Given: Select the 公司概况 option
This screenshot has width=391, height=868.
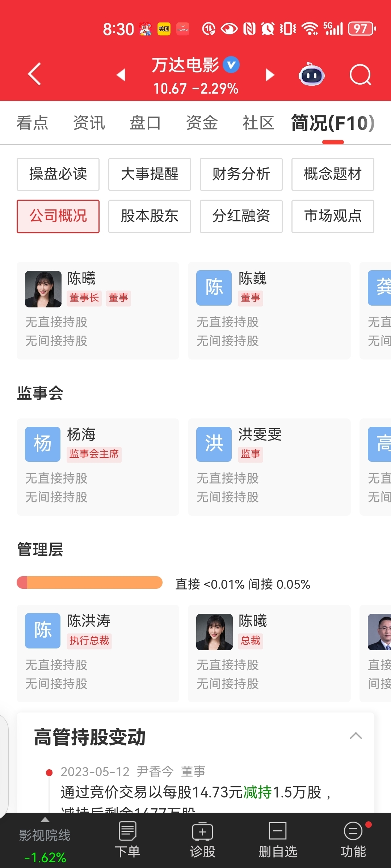Looking at the screenshot, I should (58, 216).
